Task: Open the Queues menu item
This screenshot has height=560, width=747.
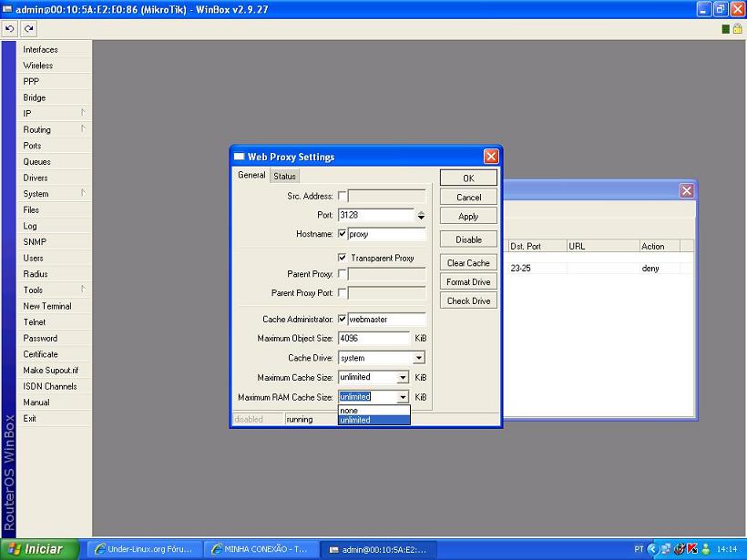Action: [54, 162]
